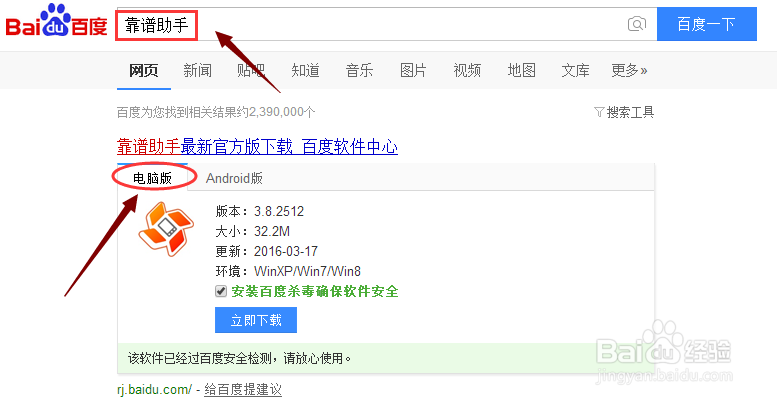Viewport: 777px width, 403px height.
Task: Click the version text 3.8.2512
Action: [279, 212]
